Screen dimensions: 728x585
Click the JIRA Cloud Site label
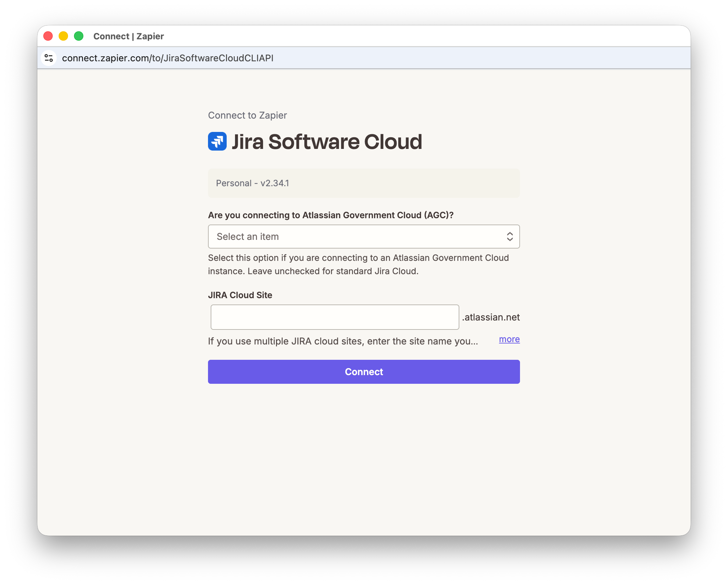pyautogui.click(x=240, y=295)
